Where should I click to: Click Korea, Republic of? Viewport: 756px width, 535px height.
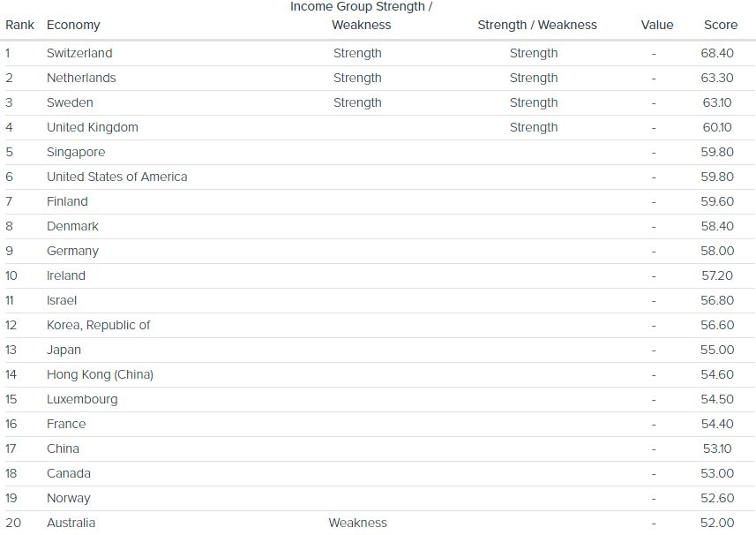99,325
